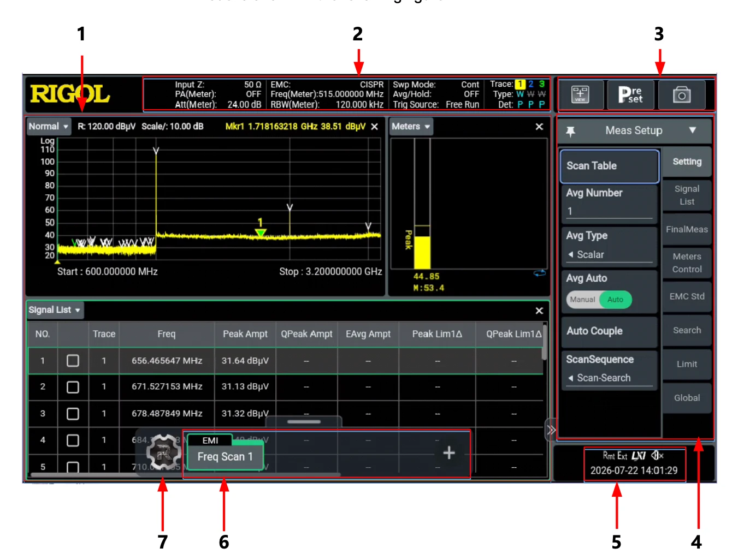Open the FinalMeas tab
Viewport: 732px width, 560px height.
click(x=687, y=230)
